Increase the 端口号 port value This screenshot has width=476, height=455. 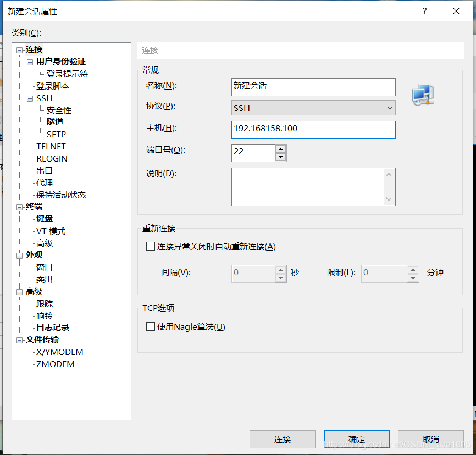pyautogui.click(x=281, y=149)
